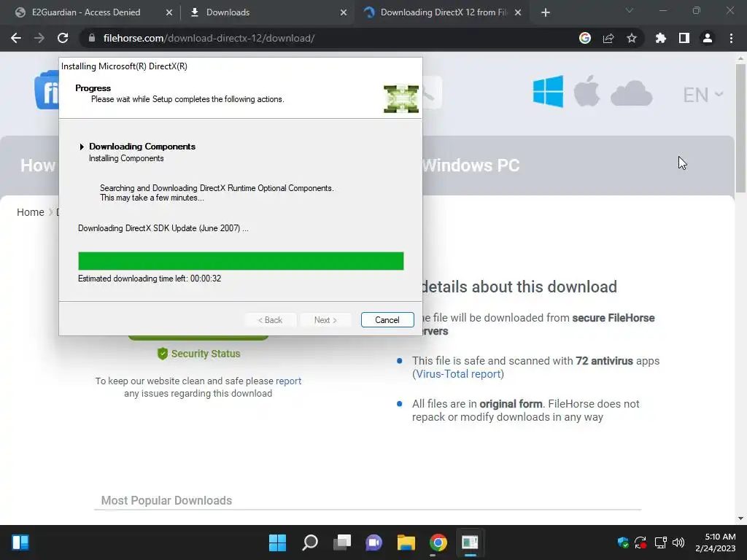Open the Widgets icon on taskbar

[x=20, y=542]
